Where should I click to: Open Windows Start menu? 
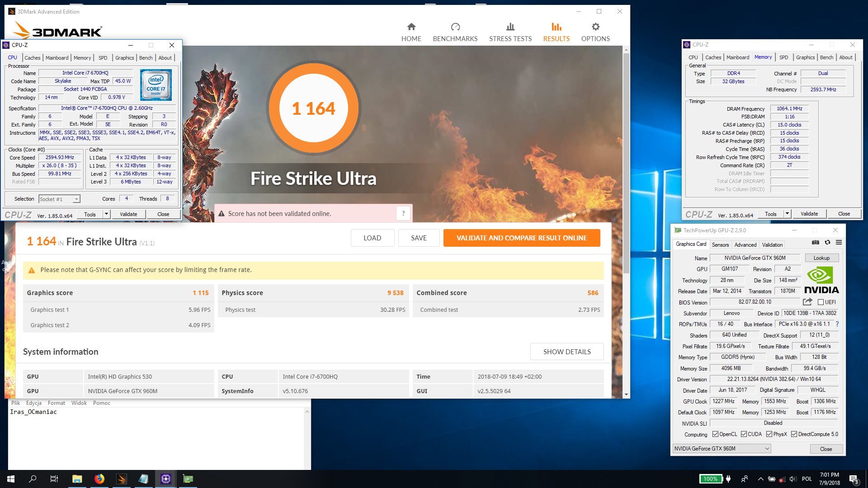(x=11, y=479)
